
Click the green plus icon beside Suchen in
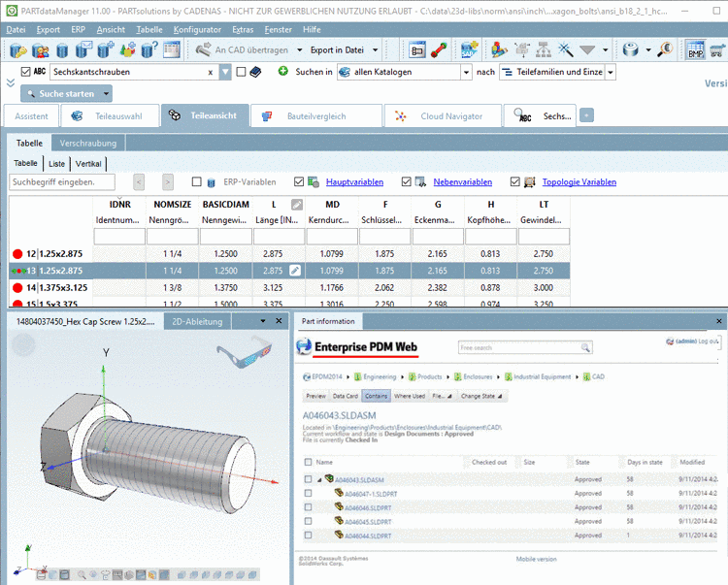[x=283, y=72]
